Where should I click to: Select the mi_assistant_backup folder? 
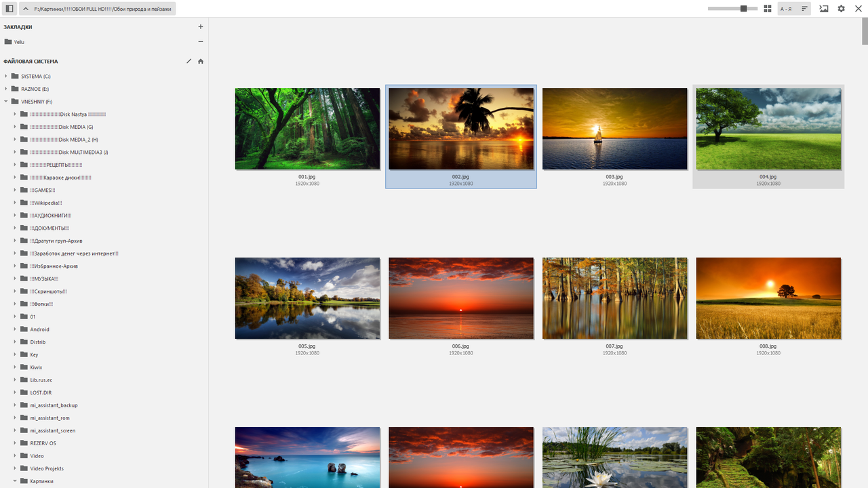[x=54, y=405]
